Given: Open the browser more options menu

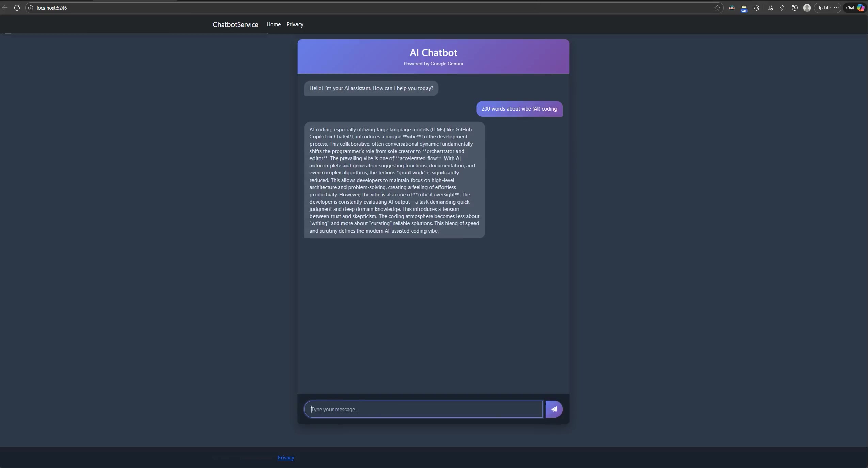Looking at the screenshot, I should (x=837, y=7).
